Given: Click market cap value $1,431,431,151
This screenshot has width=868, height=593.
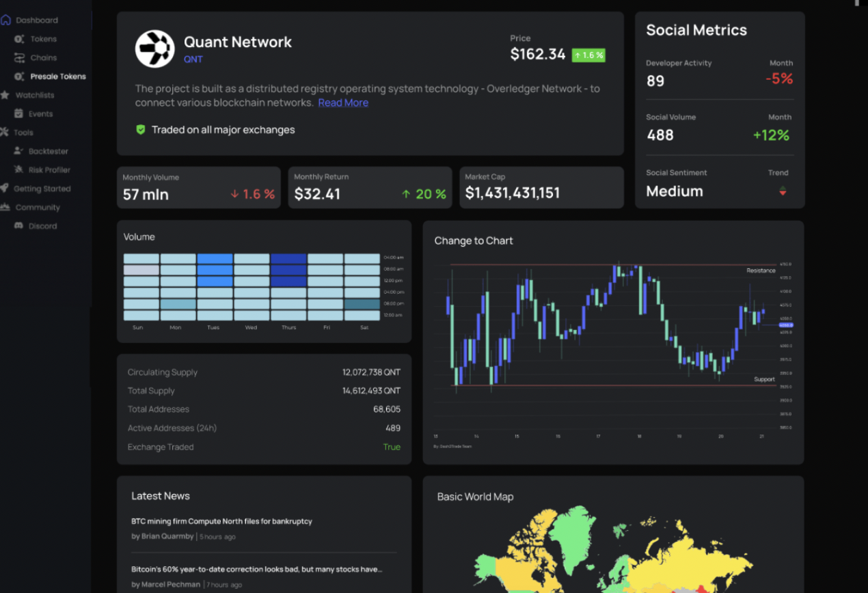Looking at the screenshot, I should [513, 193].
